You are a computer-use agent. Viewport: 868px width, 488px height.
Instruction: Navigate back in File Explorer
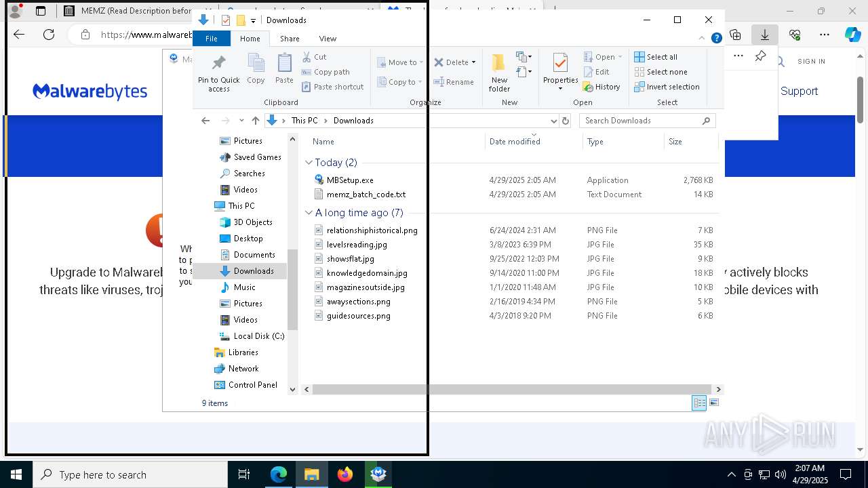click(205, 121)
